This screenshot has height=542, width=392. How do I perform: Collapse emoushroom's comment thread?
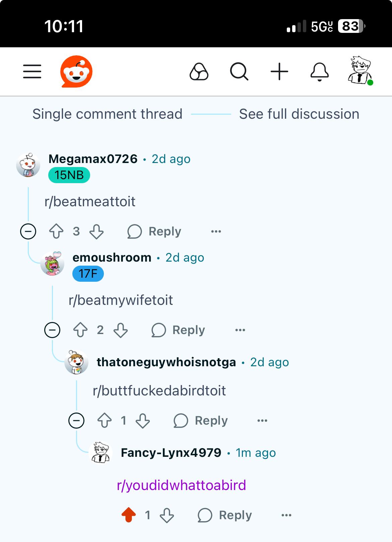[x=52, y=330]
